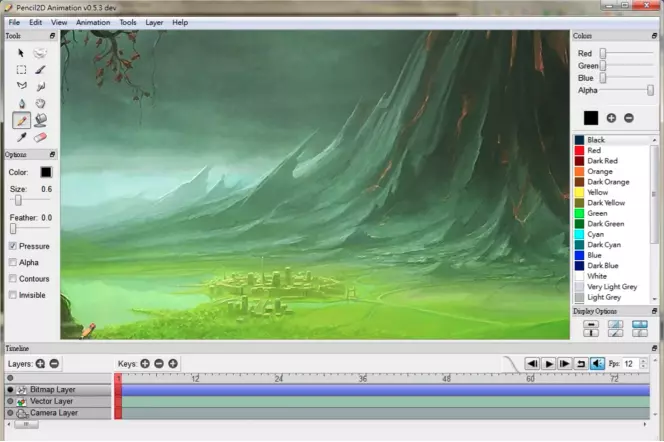The height and width of the screenshot is (442, 664).
Task: Click the Red slider handle
Action: click(x=603, y=53)
